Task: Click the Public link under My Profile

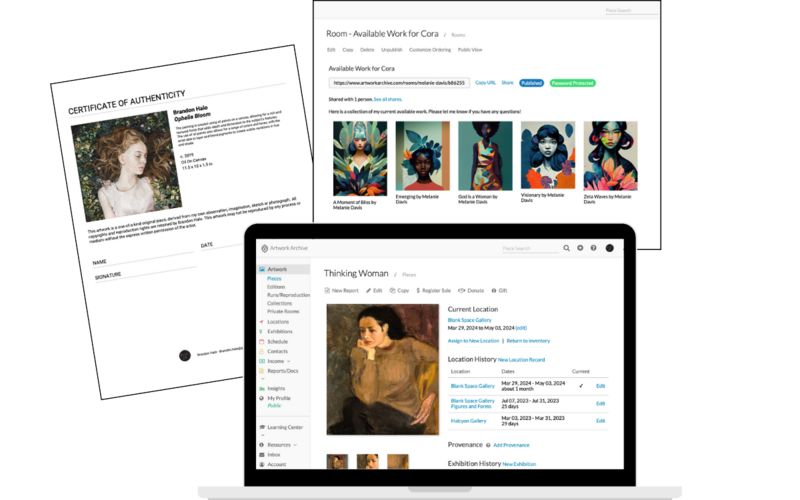Action: 274,406
